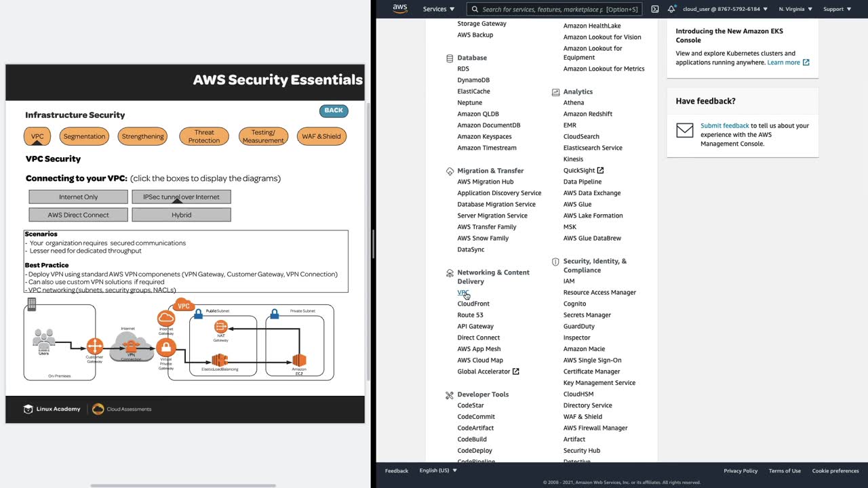Open the cloud_user account dropdown
The width and height of the screenshot is (868, 488).
pyautogui.click(x=725, y=9)
